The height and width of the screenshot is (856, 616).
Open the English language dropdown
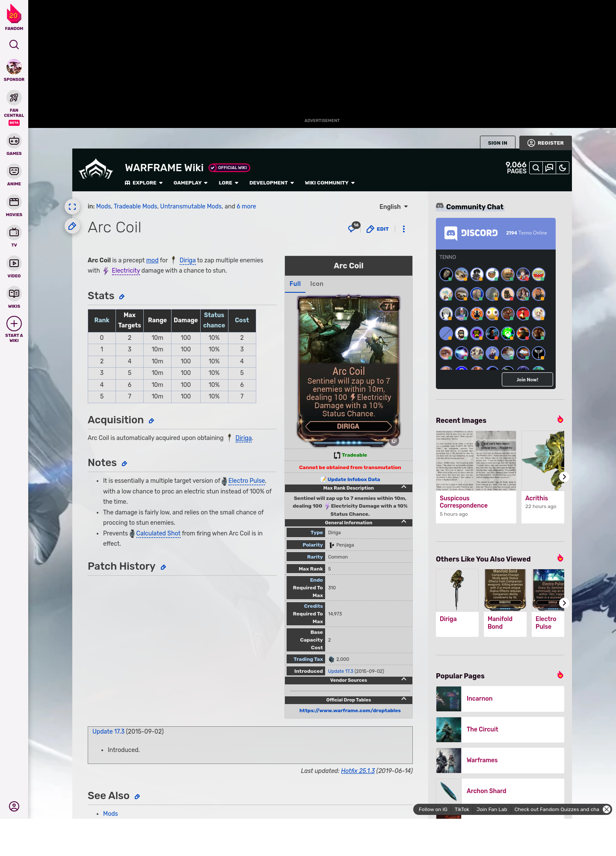(394, 207)
